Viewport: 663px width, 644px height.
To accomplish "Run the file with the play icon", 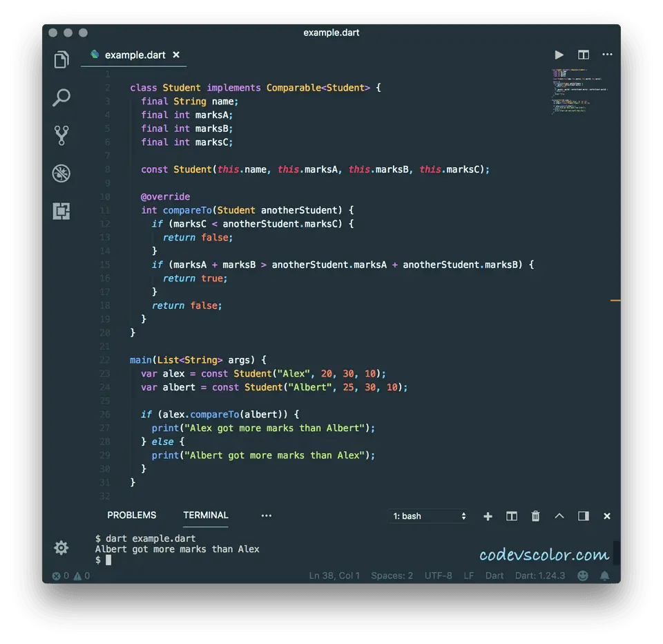I will click(x=559, y=55).
